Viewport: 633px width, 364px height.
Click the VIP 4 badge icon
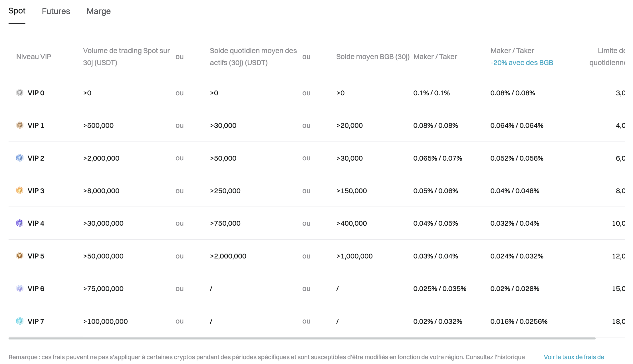[x=20, y=223]
